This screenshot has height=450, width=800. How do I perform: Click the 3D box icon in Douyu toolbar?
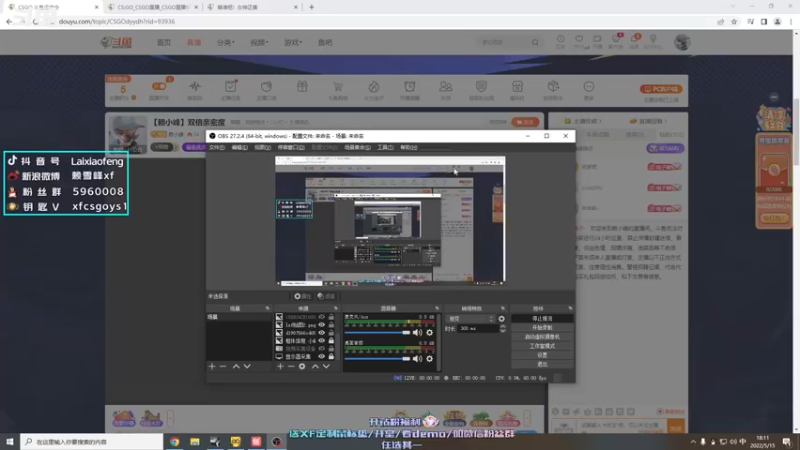[x=553, y=86]
